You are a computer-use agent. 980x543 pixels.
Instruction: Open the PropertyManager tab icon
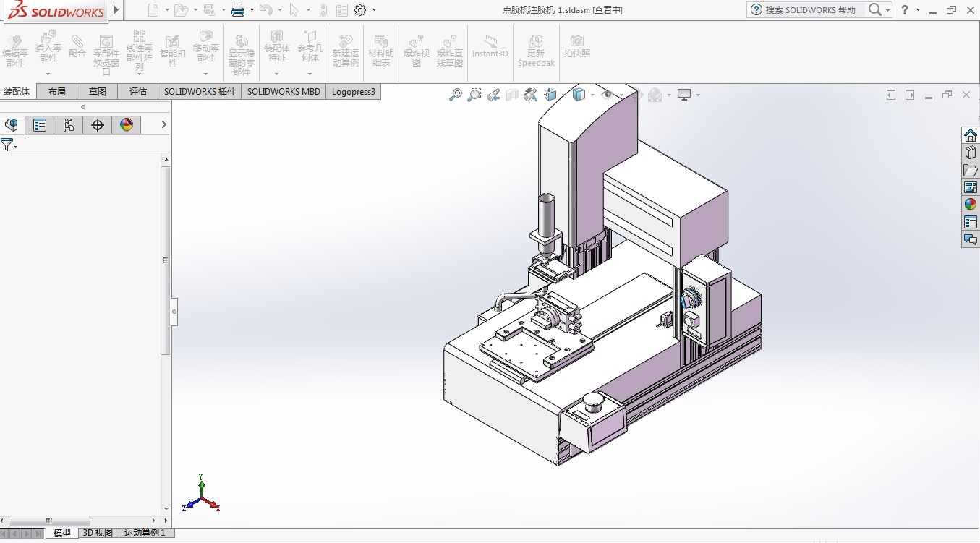(40, 125)
